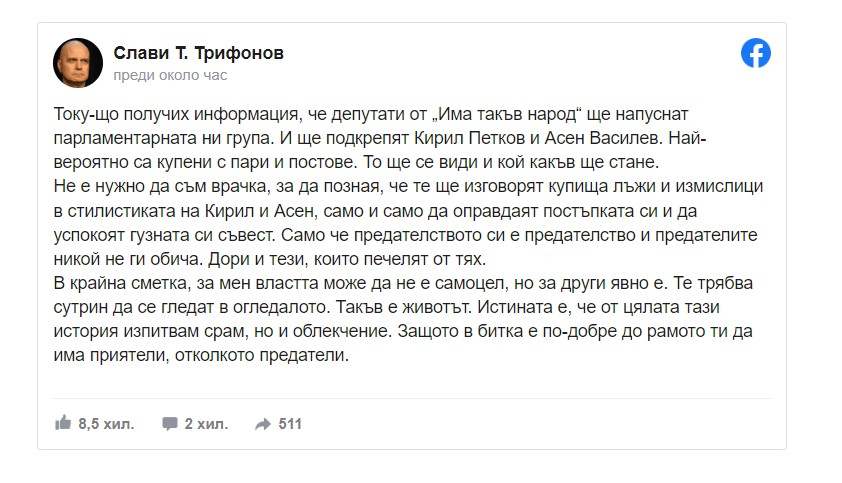This screenshot has width=842, height=483.
Task: Click the '511' shares count
Action: coord(290,423)
